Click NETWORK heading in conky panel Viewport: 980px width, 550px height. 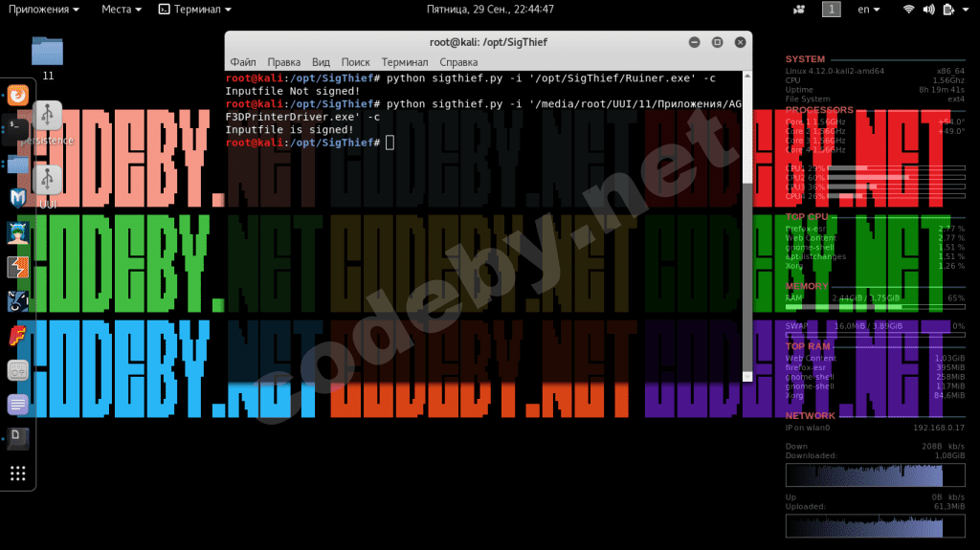810,416
